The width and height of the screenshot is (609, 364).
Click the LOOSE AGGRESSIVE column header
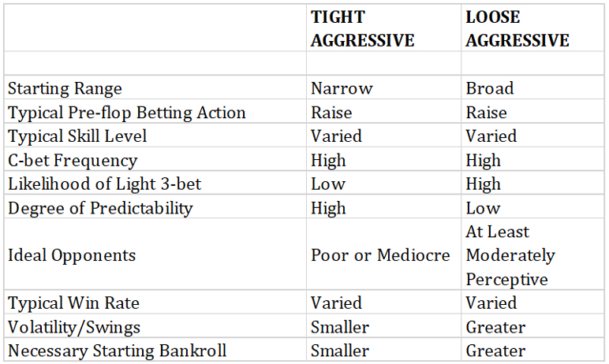point(517,29)
